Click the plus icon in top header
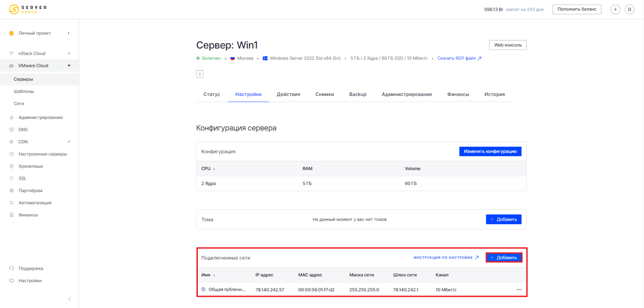This screenshot has height=308, width=644. pos(615,9)
